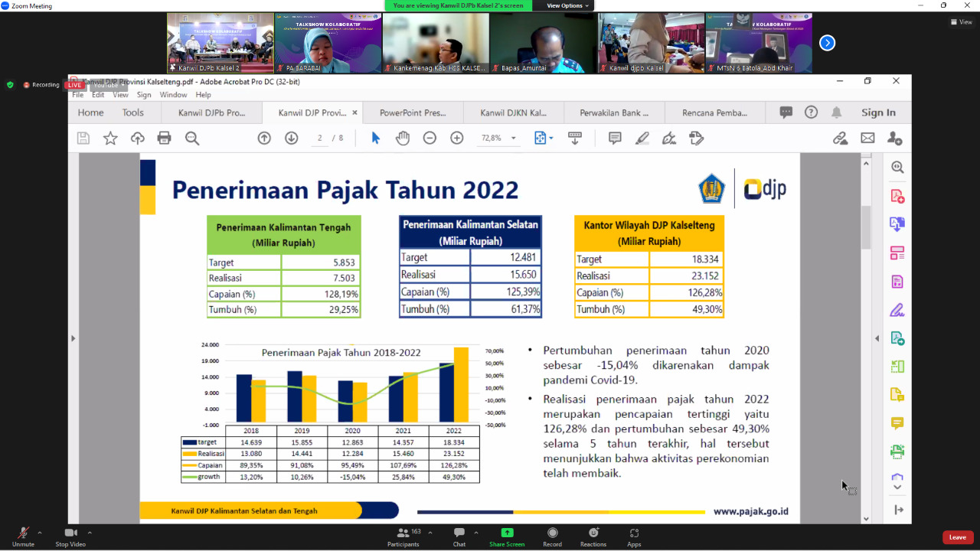Click the zoom in plus icon
980x551 pixels.
click(x=457, y=138)
